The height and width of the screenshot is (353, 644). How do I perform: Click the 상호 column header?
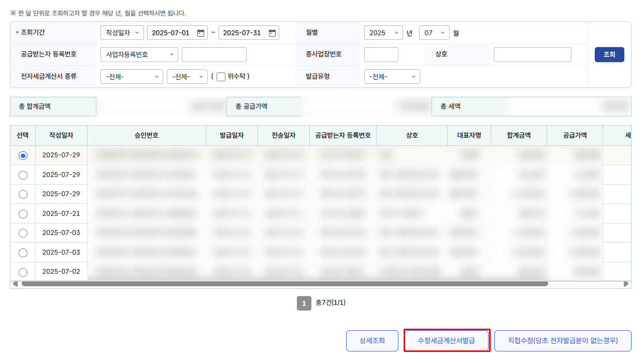pyautogui.click(x=412, y=136)
